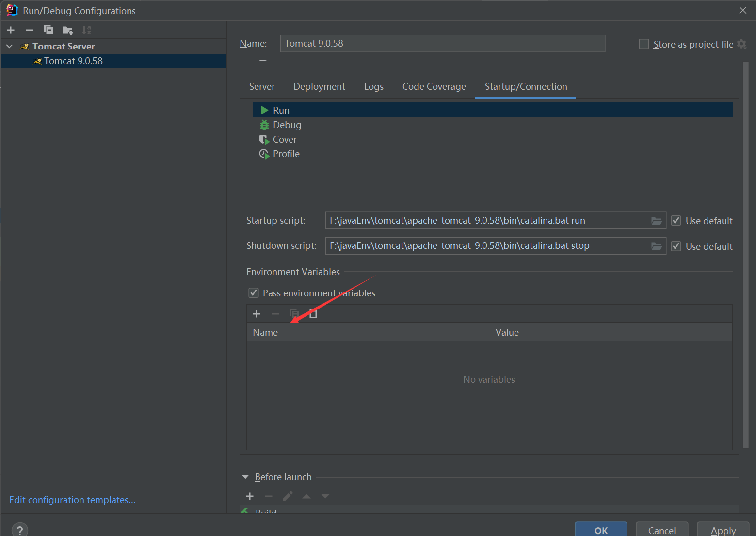The height and width of the screenshot is (536, 756).
Task: Open the Code Coverage tab
Action: [434, 86]
